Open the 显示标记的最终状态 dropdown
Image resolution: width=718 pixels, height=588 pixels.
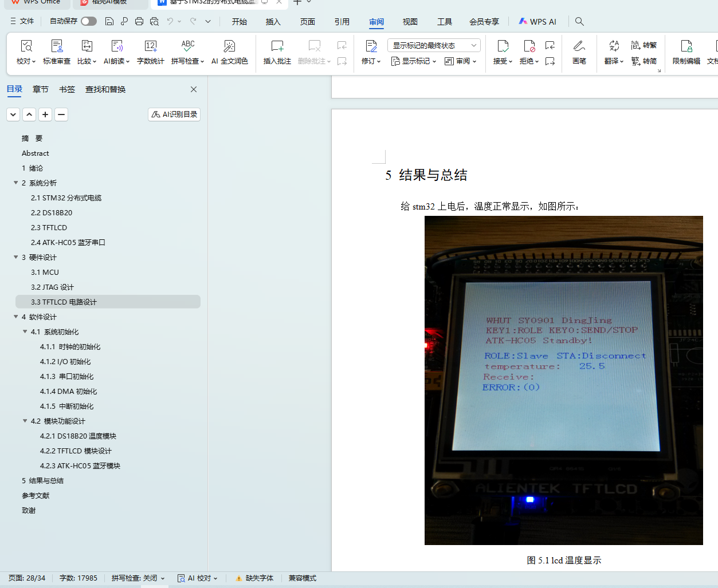pyautogui.click(x=433, y=45)
